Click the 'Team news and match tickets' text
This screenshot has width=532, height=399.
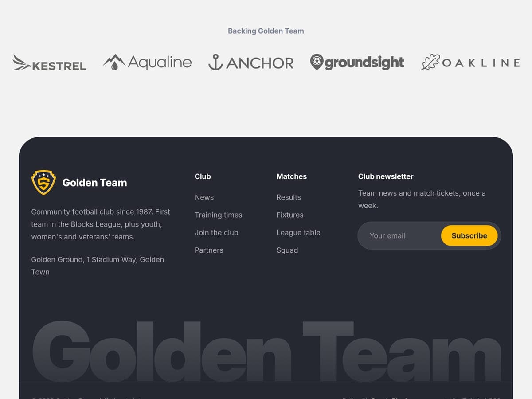(x=422, y=199)
